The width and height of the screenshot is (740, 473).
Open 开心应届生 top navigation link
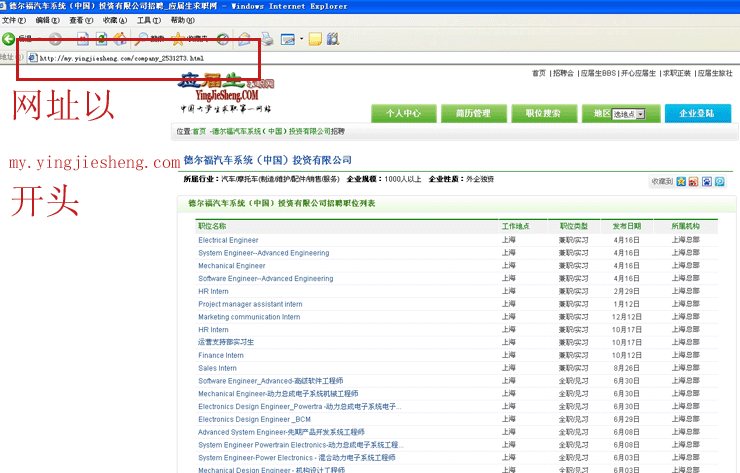click(639, 73)
